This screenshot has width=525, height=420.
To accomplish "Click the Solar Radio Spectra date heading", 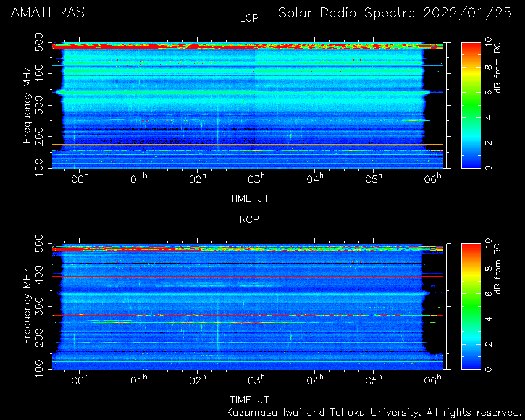I will coord(395,13).
